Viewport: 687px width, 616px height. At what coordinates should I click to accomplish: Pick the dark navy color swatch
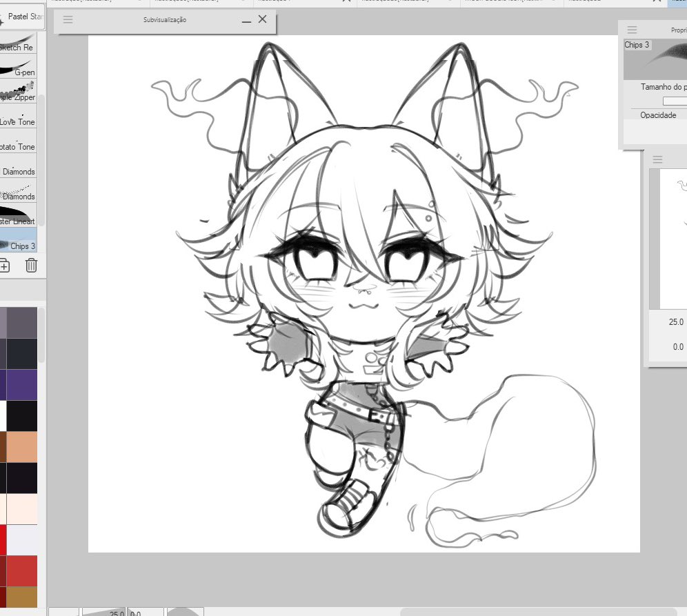[x=22, y=354]
